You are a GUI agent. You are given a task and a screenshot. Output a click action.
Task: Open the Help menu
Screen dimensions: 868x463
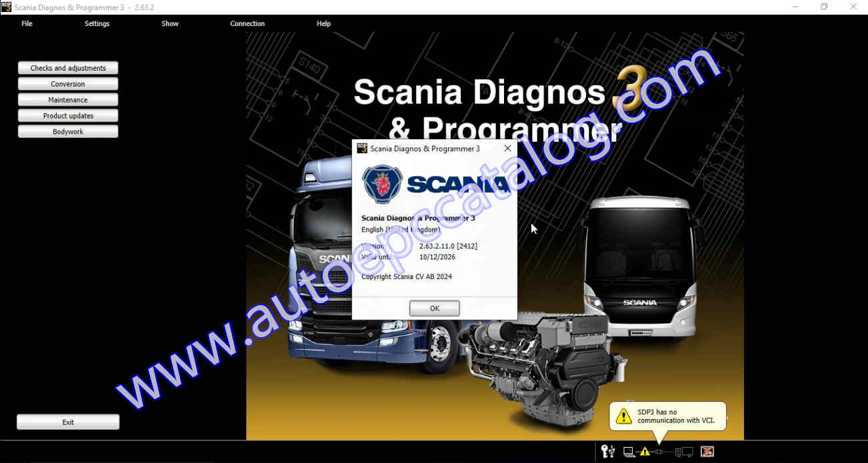pos(323,23)
